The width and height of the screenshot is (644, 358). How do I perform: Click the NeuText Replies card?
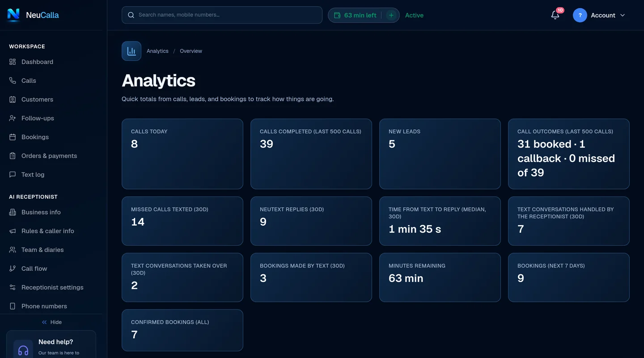[311, 221]
